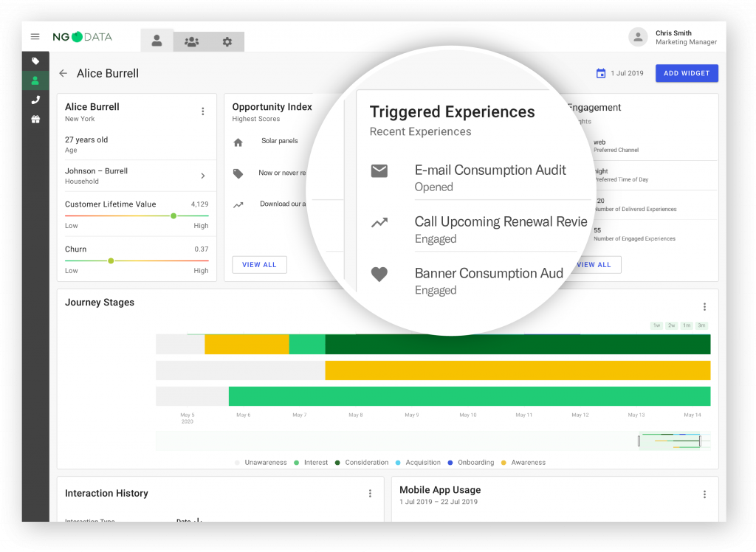The height and width of the screenshot is (552, 756).
Task: Click trend icon beside Download our a
Action: tap(238, 205)
